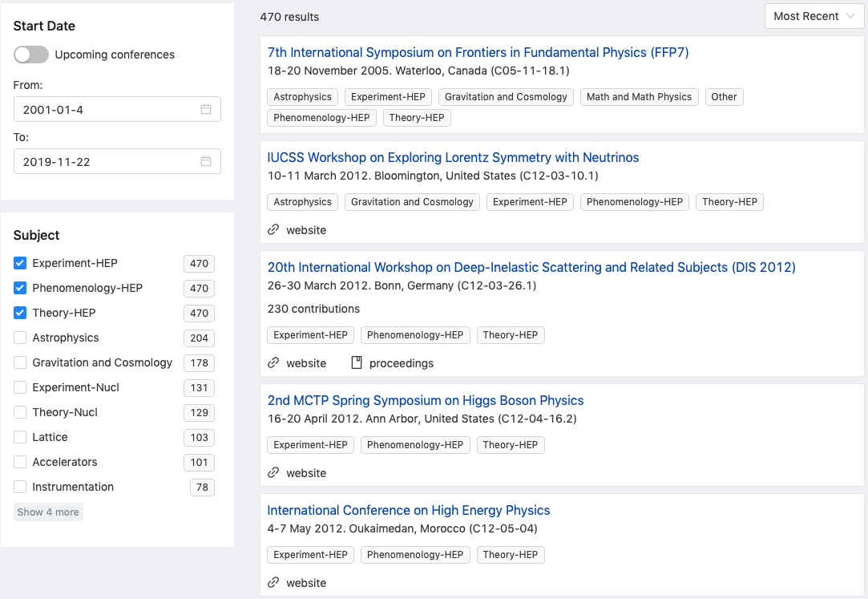Viewport: 868px width, 599px height.
Task: Click link icon for MCTP Symposium website
Action: click(273, 473)
